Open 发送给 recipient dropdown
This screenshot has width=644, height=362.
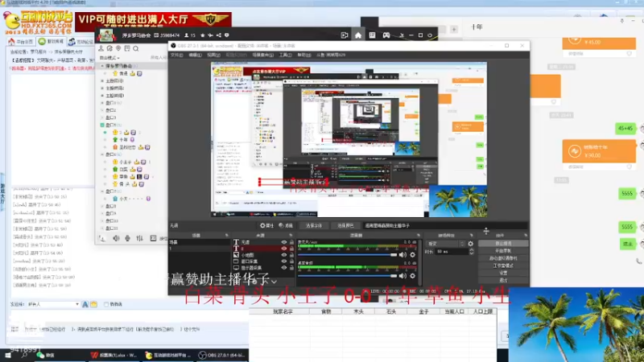tap(53, 304)
